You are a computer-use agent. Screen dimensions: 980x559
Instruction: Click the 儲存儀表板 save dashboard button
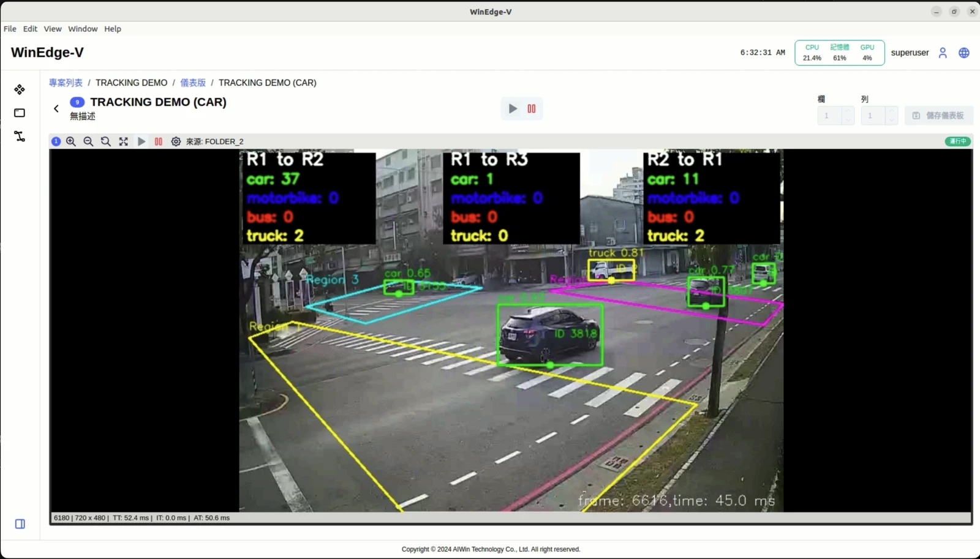[939, 115]
